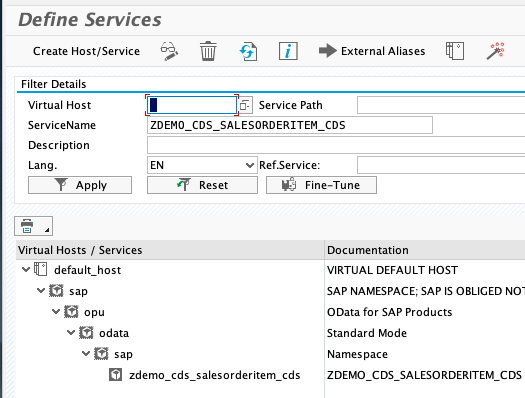Collapse the default_host tree node
The width and height of the screenshot is (525, 398).
coord(26,269)
